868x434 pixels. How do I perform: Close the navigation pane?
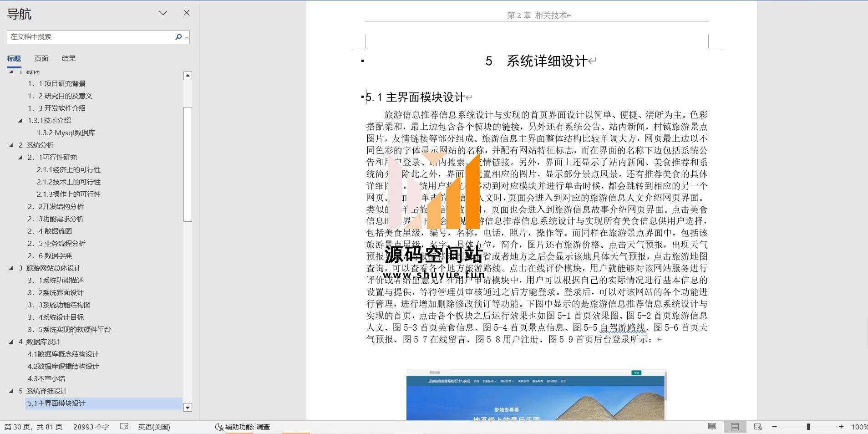187,13
